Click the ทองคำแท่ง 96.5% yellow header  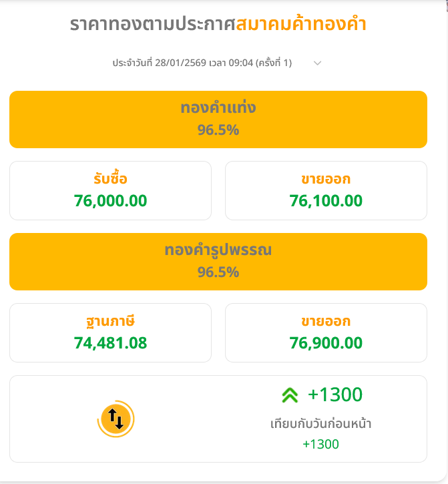218,119
